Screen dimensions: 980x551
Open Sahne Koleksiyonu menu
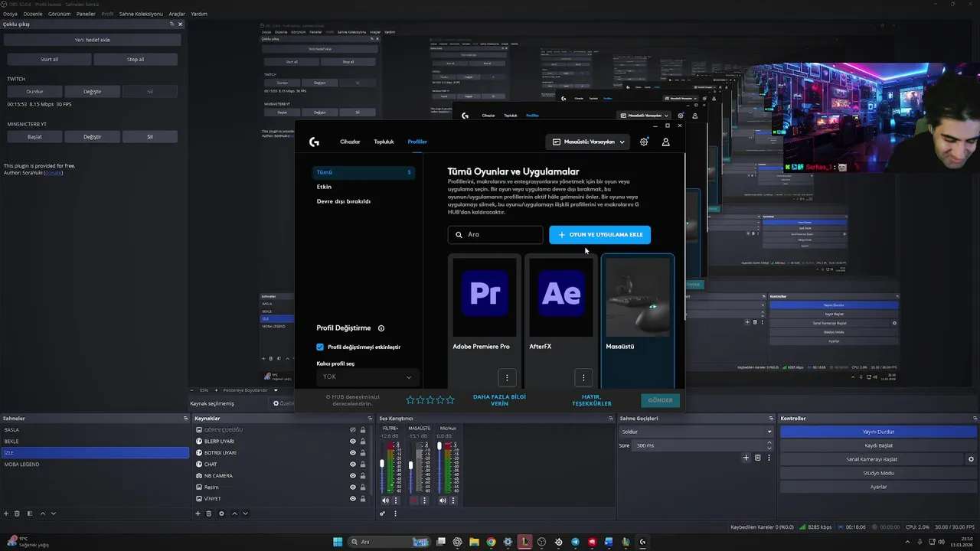point(141,14)
